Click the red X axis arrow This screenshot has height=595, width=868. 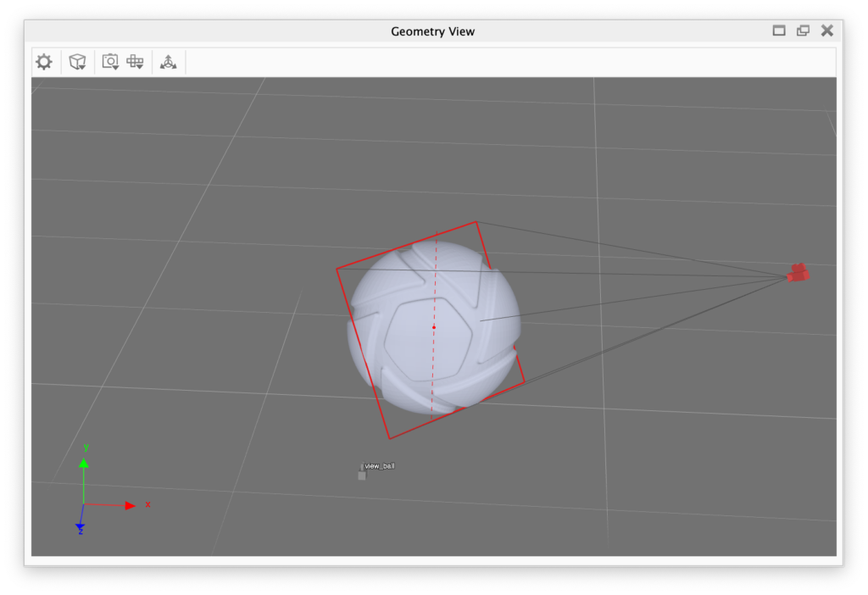tap(130, 505)
